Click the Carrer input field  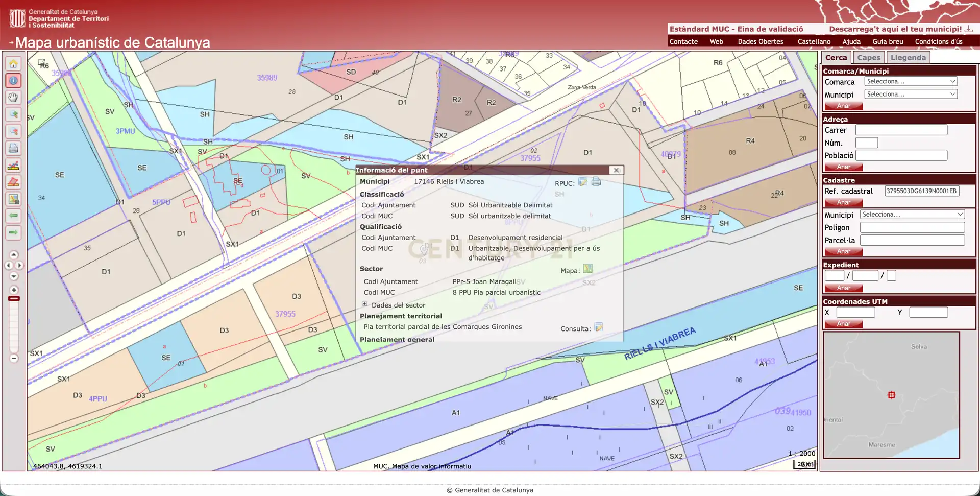tap(901, 130)
